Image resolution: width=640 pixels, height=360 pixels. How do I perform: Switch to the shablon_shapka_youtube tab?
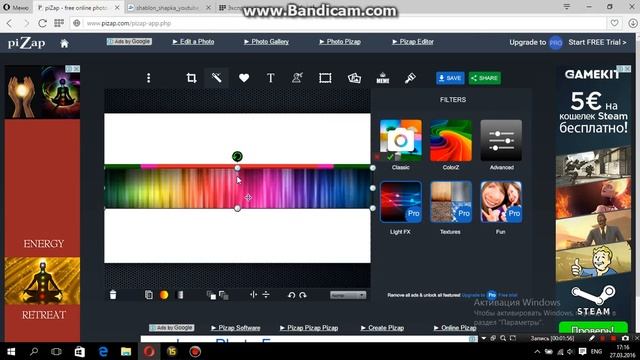point(168,8)
